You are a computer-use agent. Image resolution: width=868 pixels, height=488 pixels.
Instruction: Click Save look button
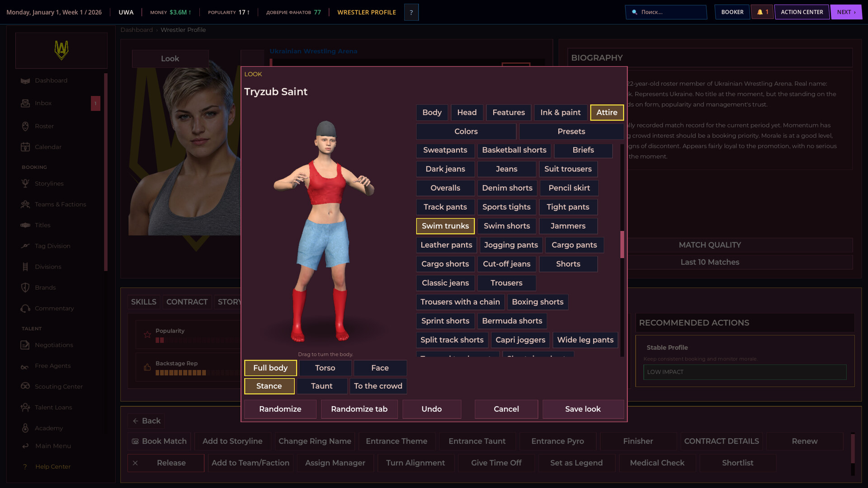(583, 409)
